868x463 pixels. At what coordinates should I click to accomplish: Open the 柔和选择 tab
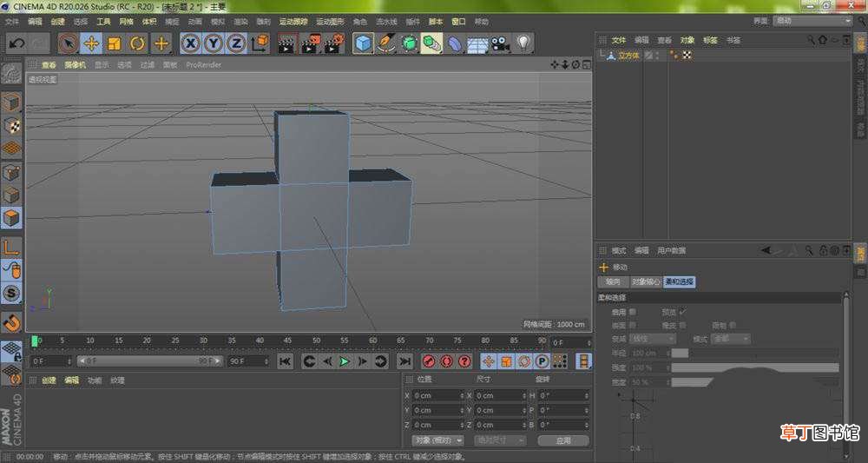click(680, 281)
